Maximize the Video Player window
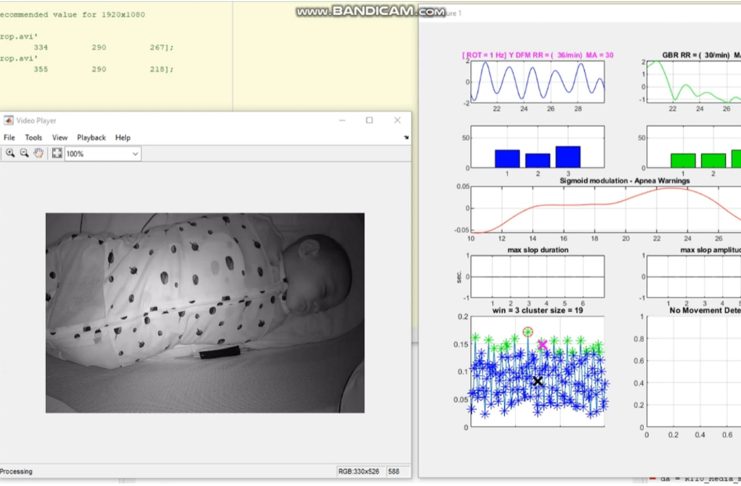741x486 pixels. (x=369, y=120)
